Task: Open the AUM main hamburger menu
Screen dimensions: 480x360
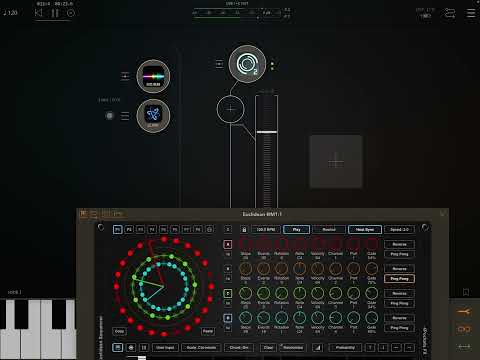Action: (471, 13)
